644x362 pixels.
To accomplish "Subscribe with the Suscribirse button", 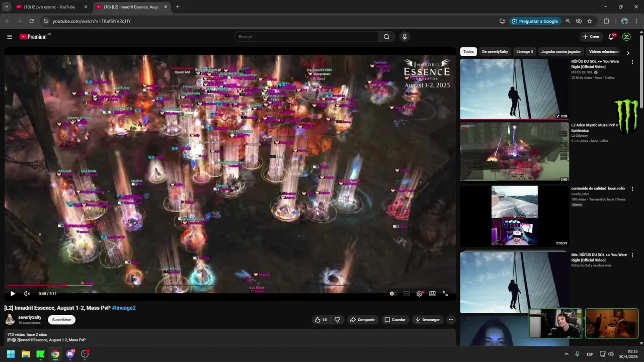I will click(61, 320).
